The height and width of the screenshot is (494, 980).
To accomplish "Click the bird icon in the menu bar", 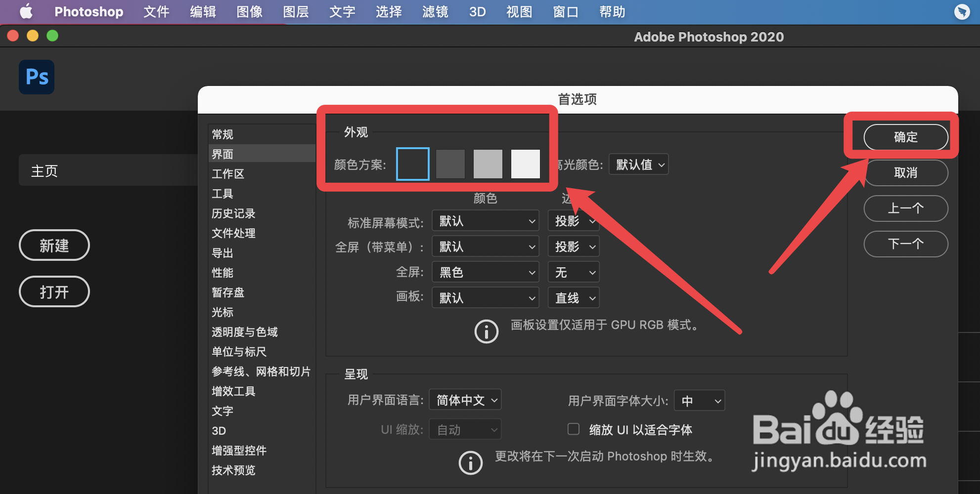I will click(x=962, y=11).
